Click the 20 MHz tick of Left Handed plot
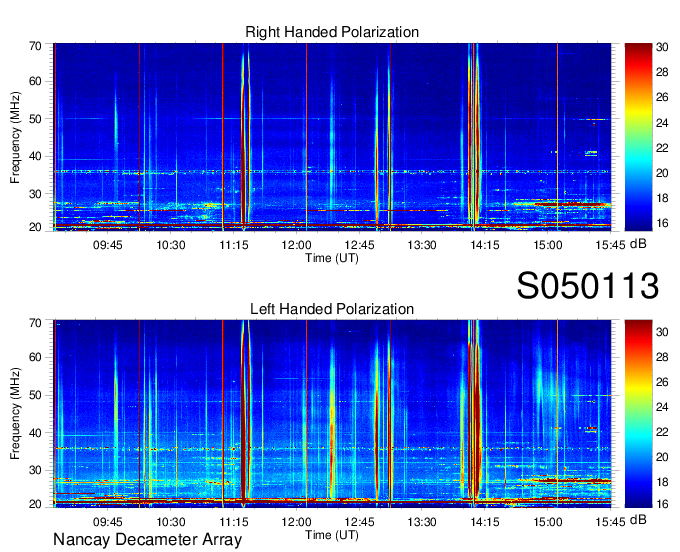The height and width of the screenshot is (552, 680). (35, 504)
